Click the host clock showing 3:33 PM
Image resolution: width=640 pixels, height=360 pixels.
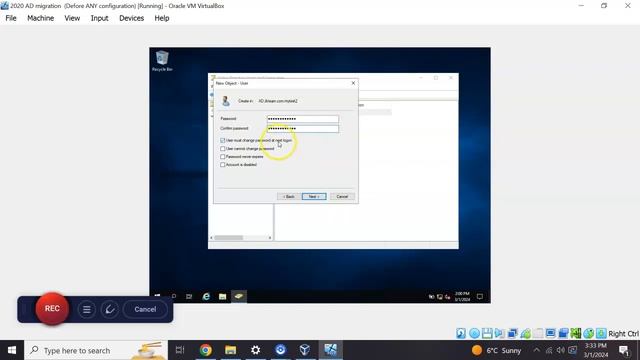click(596, 350)
